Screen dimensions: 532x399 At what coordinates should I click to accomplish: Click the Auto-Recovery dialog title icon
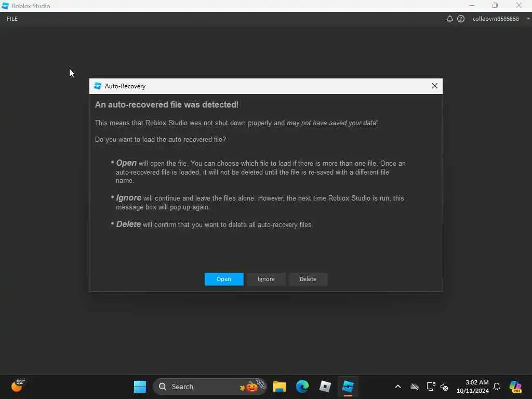point(98,86)
